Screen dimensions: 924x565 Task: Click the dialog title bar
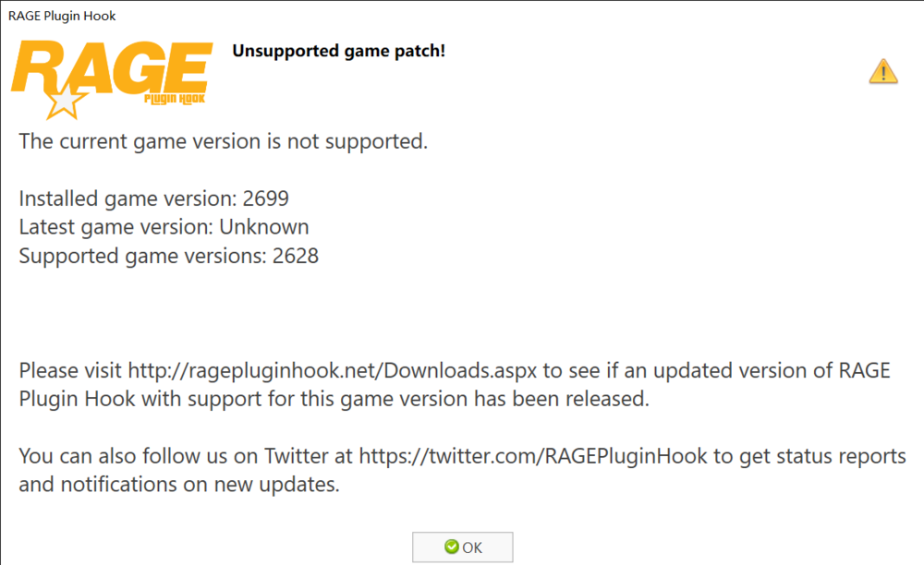click(462, 15)
